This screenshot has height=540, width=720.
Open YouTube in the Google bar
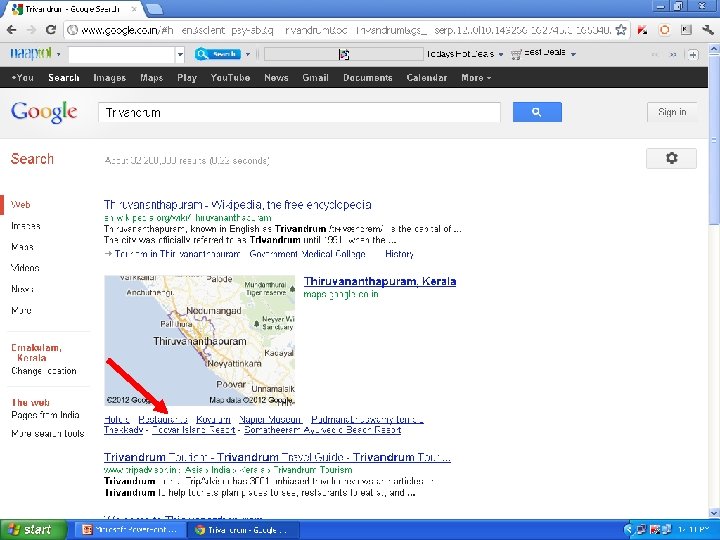(230, 78)
